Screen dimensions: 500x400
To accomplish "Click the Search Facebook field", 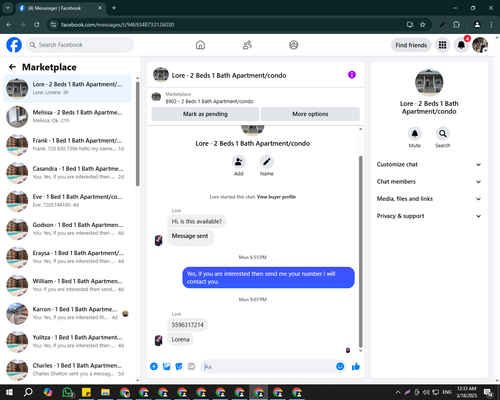I will point(80,45).
